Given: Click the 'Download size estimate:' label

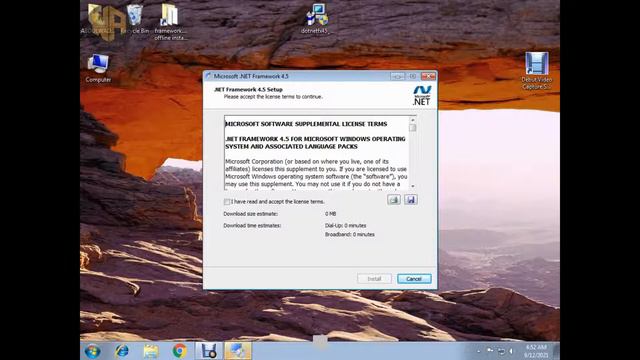Looking at the screenshot, I should 251,214.
